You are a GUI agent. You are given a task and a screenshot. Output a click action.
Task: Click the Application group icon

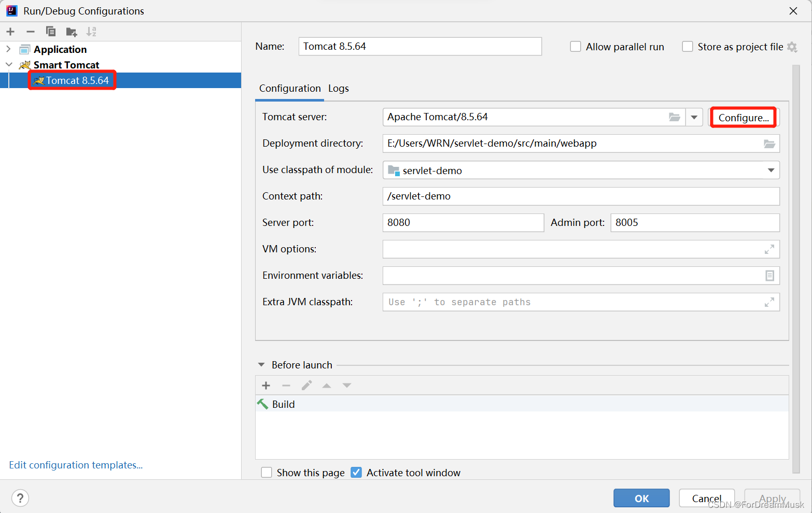coord(25,50)
